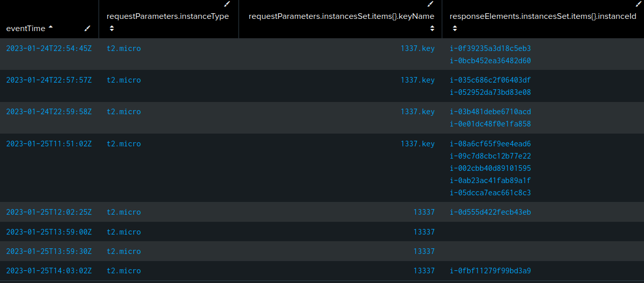The height and width of the screenshot is (283, 644).
Task: Choose the 2023-01-25T14:03:02Z timestamp cell
Action: click(x=49, y=271)
